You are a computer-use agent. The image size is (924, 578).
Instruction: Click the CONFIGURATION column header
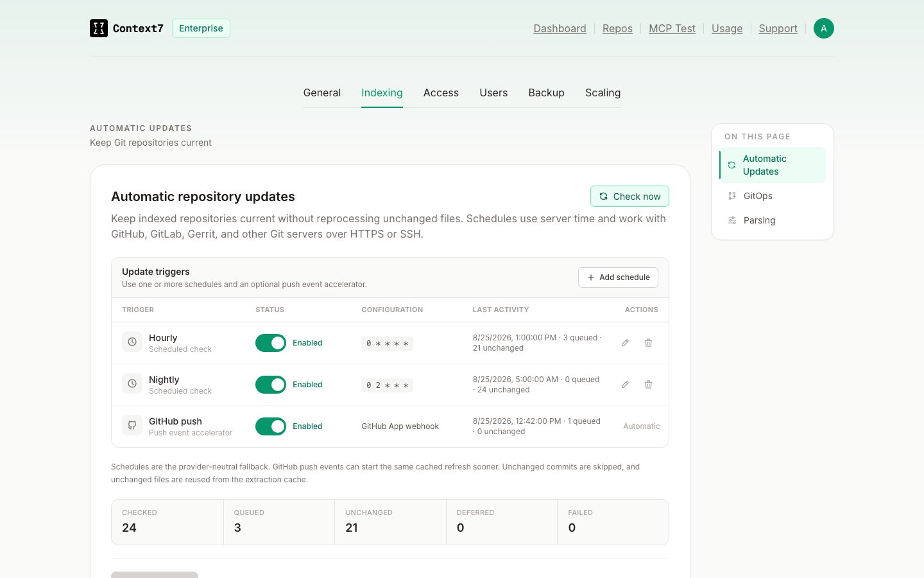[392, 310]
